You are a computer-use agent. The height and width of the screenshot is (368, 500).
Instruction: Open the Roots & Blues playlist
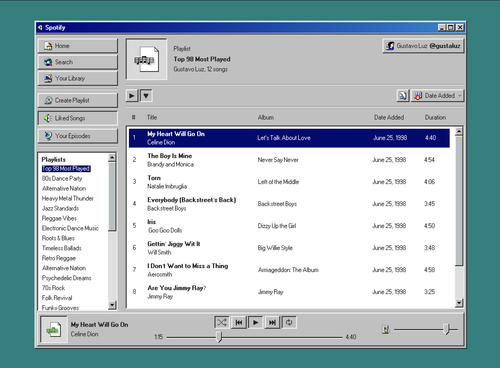pyautogui.click(x=58, y=238)
